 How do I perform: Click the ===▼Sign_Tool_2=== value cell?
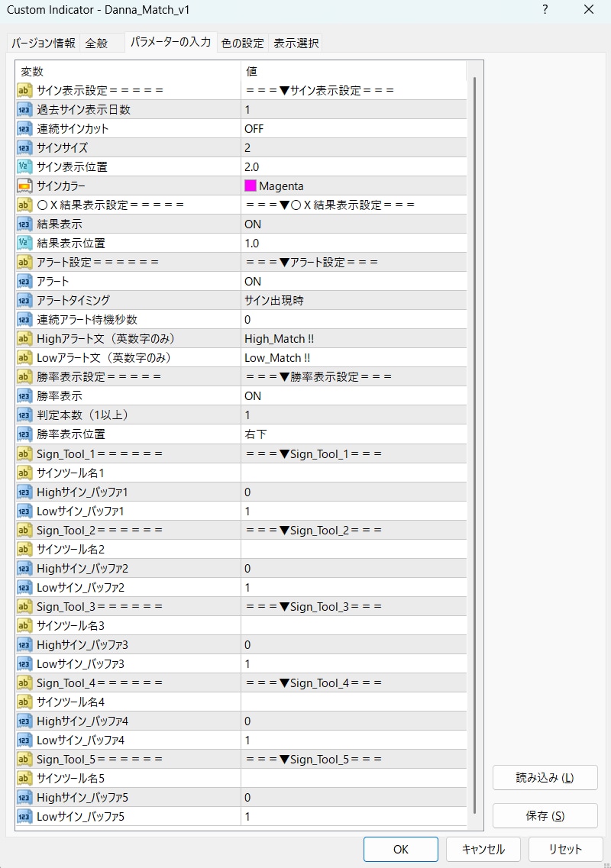[x=354, y=531]
